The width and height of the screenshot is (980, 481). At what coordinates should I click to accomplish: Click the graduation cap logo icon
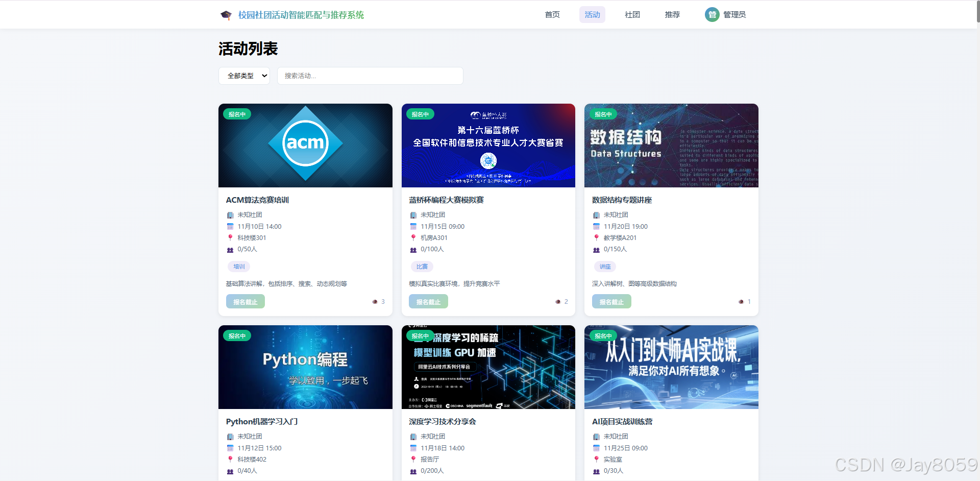[x=226, y=15]
